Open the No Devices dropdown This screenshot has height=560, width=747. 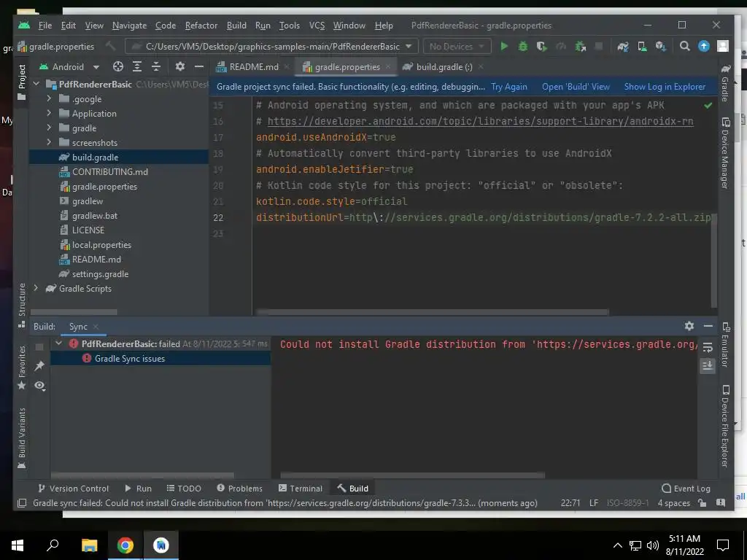457,46
